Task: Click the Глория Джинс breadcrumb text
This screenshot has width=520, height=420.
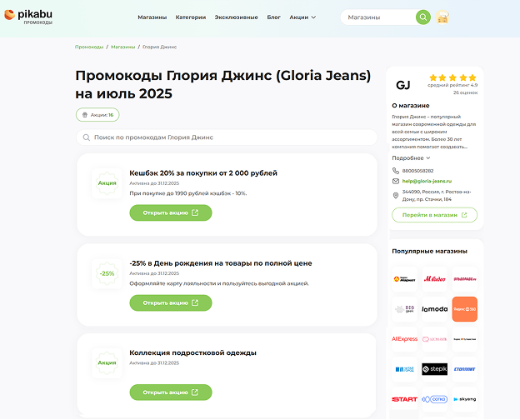Action: (159, 47)
